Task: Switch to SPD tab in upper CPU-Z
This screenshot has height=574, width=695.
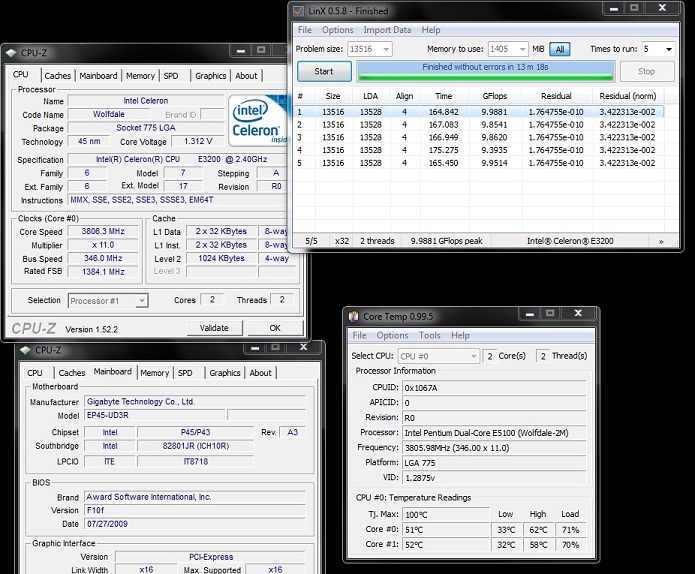Action: pyautogui.click(x=171, y=76)
